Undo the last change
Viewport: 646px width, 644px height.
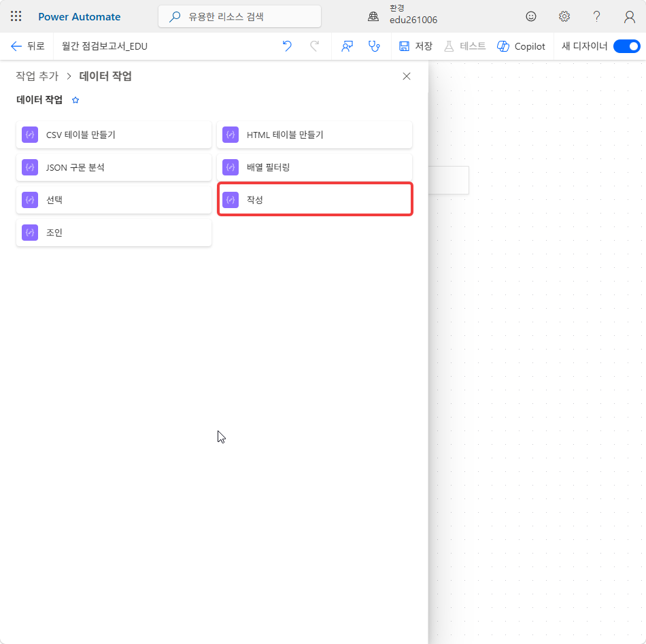click(287, 46)
